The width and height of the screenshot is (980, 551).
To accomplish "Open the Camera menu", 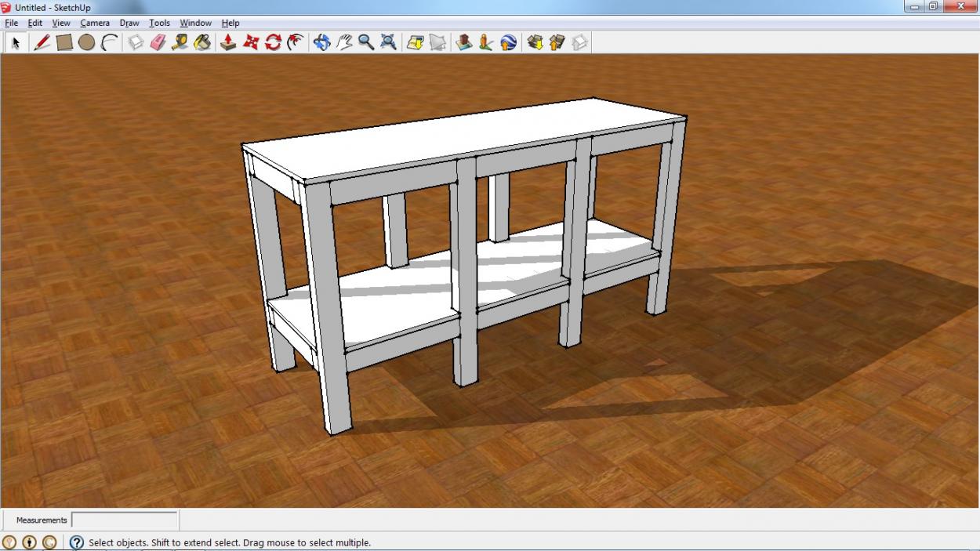I will (x=95, y=23).
